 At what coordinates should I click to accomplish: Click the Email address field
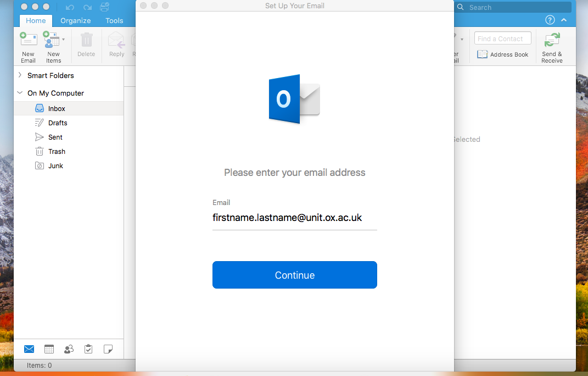point(295,218)
